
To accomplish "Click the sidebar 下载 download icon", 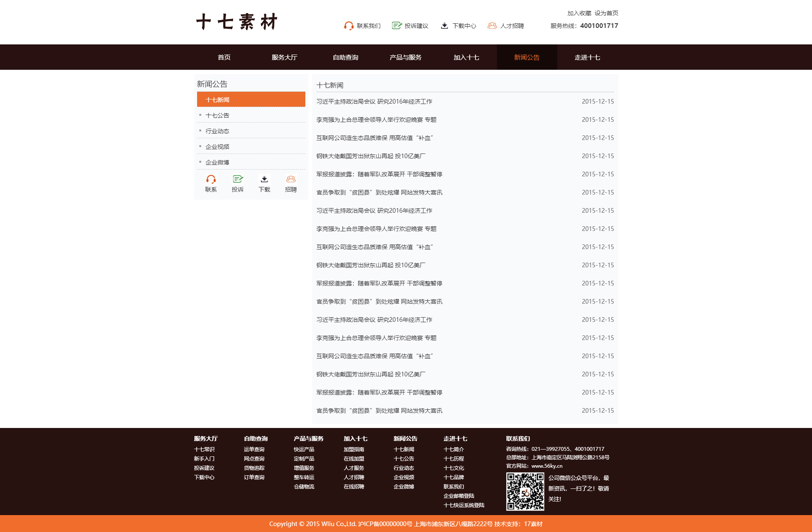I will click(264, 179).
